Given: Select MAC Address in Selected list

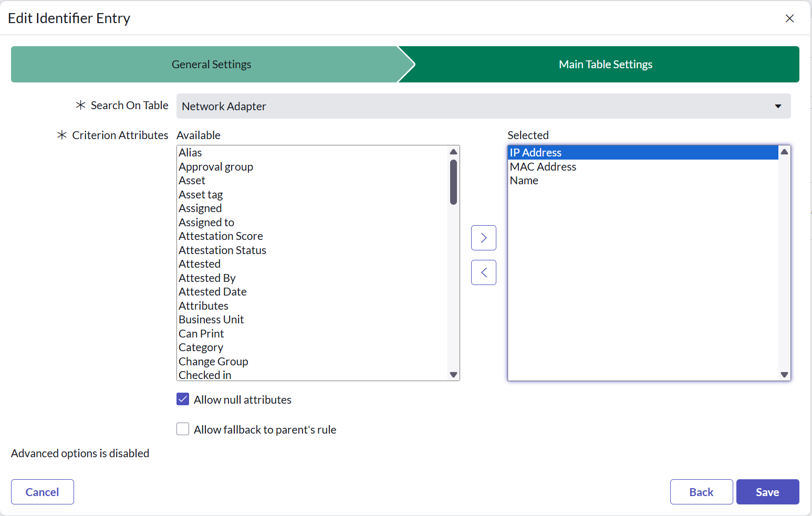Looking at the screenshot, I should tap(543, 167).
